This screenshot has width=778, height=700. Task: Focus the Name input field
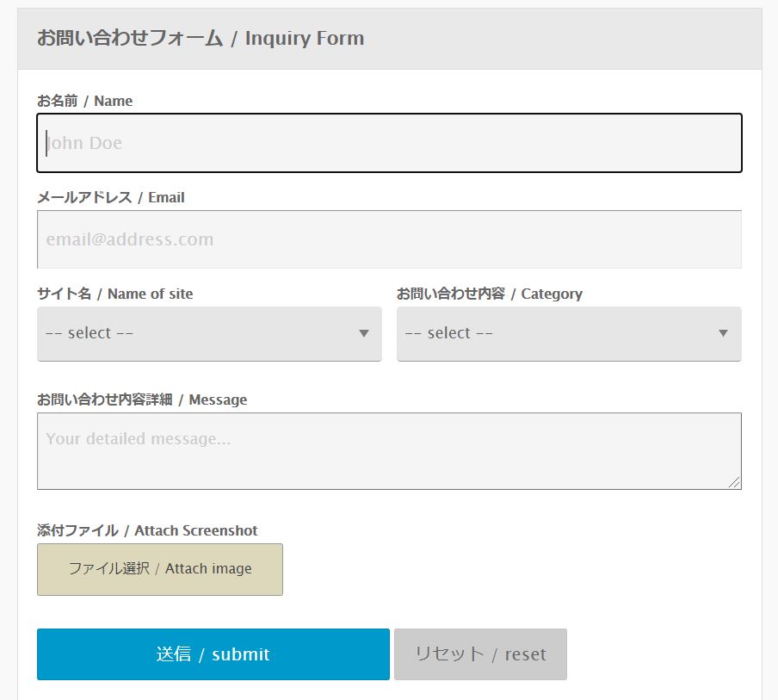pyautogui.click(x=390, y=143)
